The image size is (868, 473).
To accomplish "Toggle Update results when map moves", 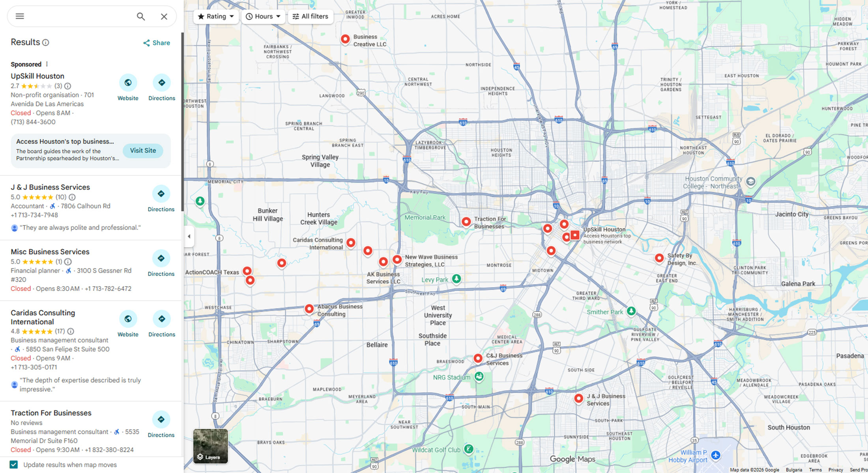I will pyautogui.click(x=14, y=465).
